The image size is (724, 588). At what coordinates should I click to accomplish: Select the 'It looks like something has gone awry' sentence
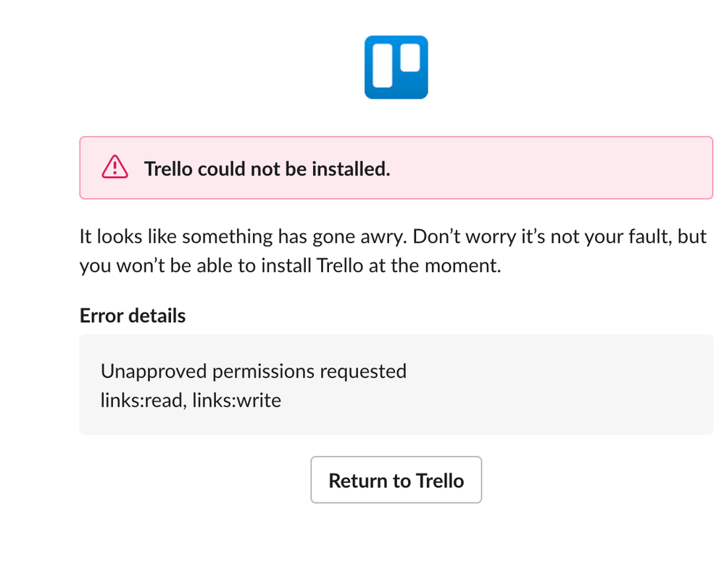pos(244,236)
